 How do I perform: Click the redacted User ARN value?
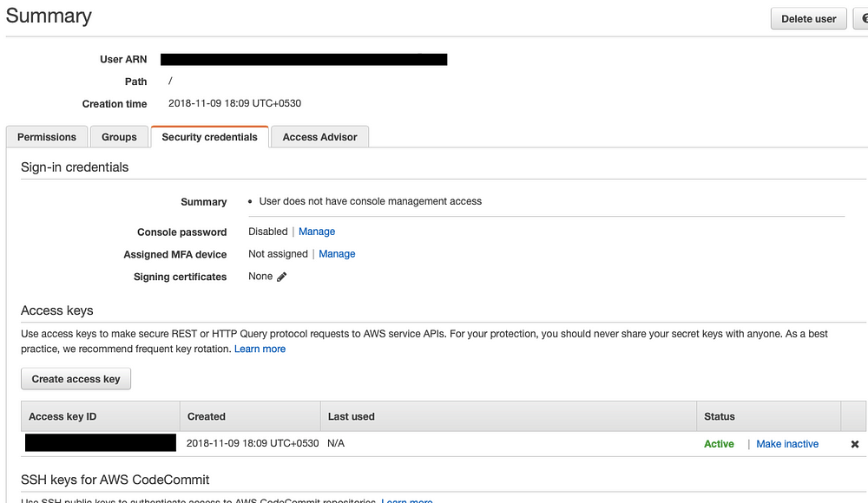pyautogui.click(x=304, y=60)
